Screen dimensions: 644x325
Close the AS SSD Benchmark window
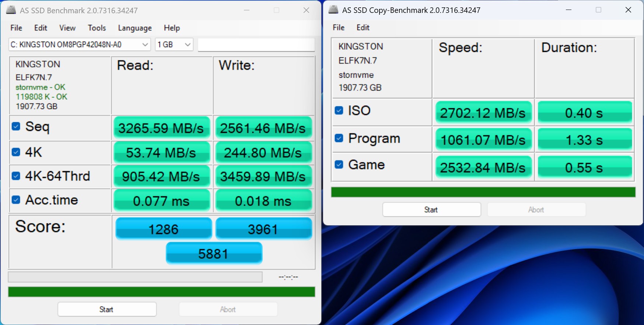(x=306, y=10)
